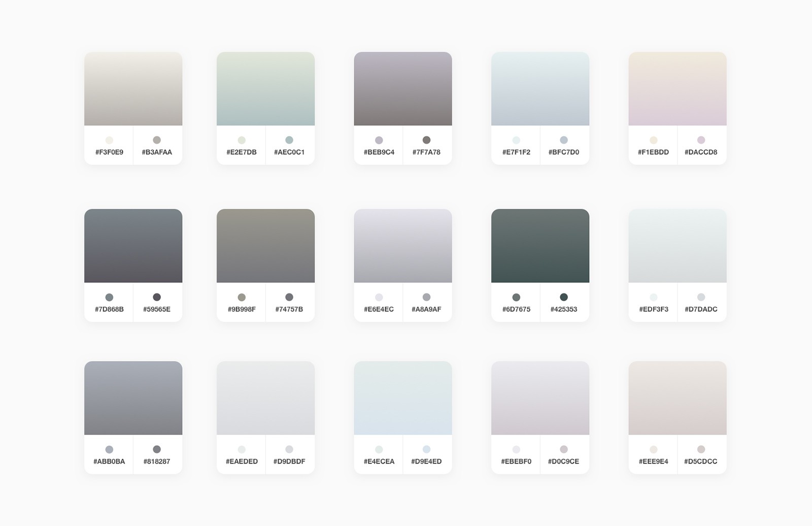The image size is (812, 526).
Task: Open the gradient preview above #F3F0E9
Action: tap(133, 89)
